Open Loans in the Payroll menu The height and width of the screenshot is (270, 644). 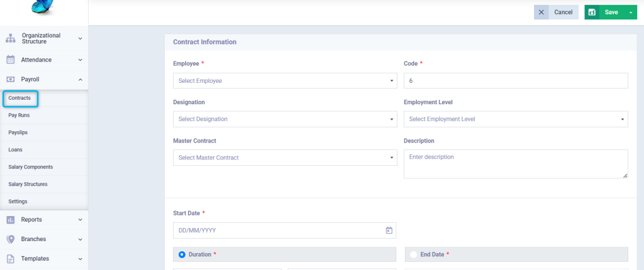coord(15,150)
